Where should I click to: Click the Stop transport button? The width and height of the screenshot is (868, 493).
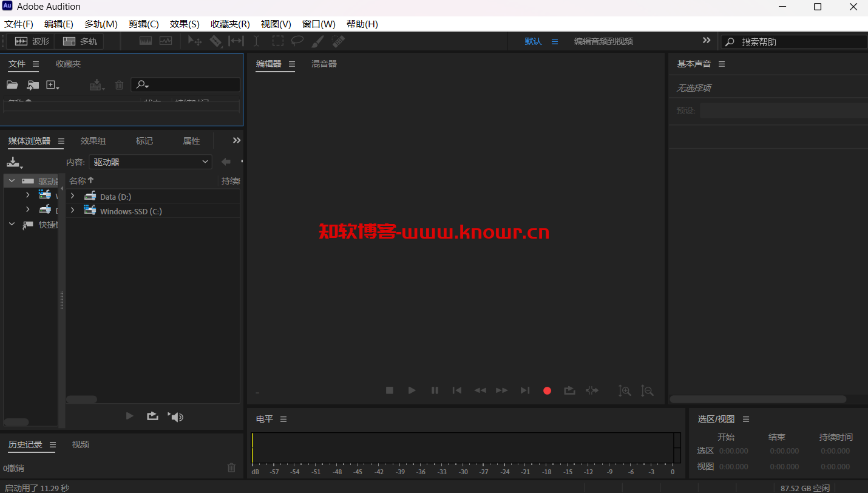pyautogui.click(x=390, y=390)
